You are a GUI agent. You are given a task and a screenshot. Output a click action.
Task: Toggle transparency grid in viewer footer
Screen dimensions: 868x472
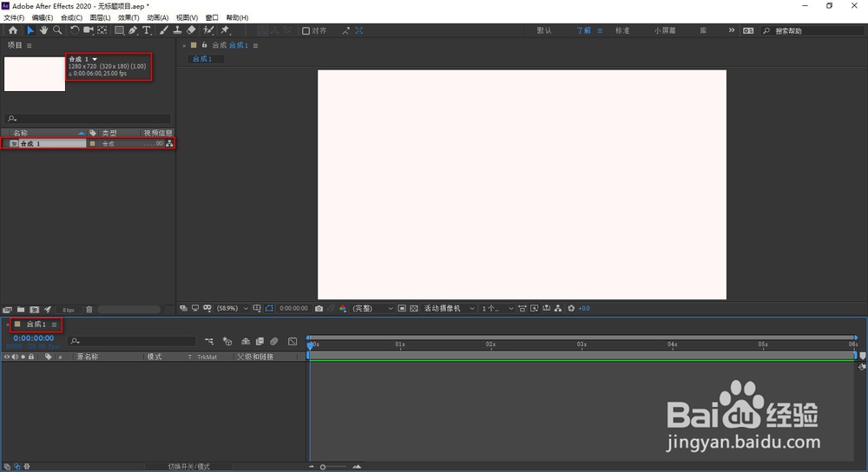[413, 308]
